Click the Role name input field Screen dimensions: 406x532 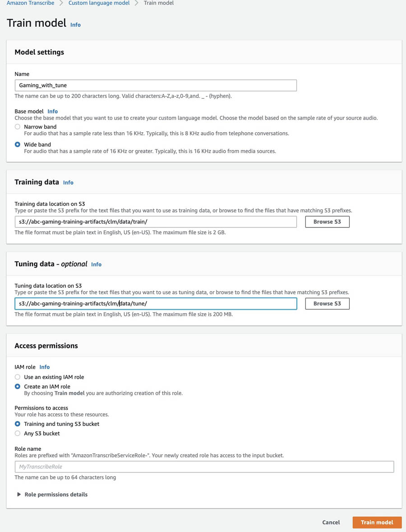[204, 467]
